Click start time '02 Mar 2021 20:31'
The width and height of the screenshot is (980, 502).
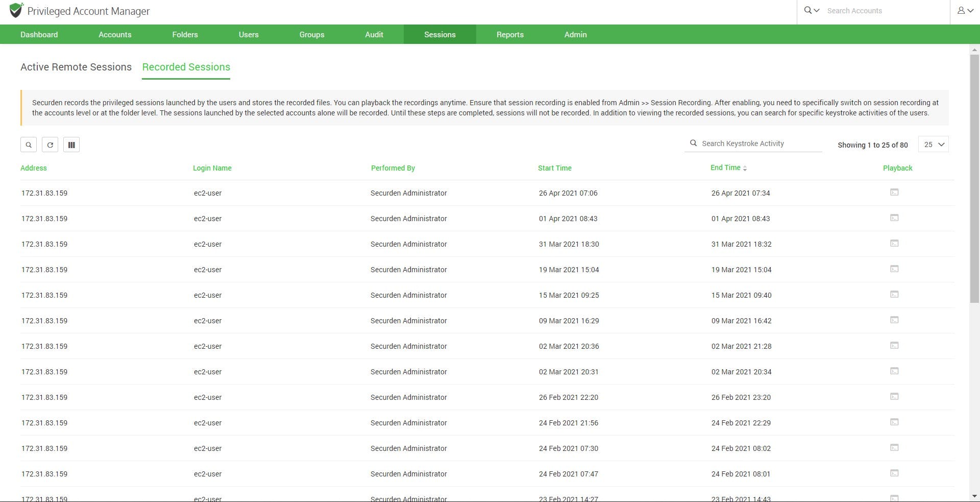pyautogui.click(x=569, y=372)
